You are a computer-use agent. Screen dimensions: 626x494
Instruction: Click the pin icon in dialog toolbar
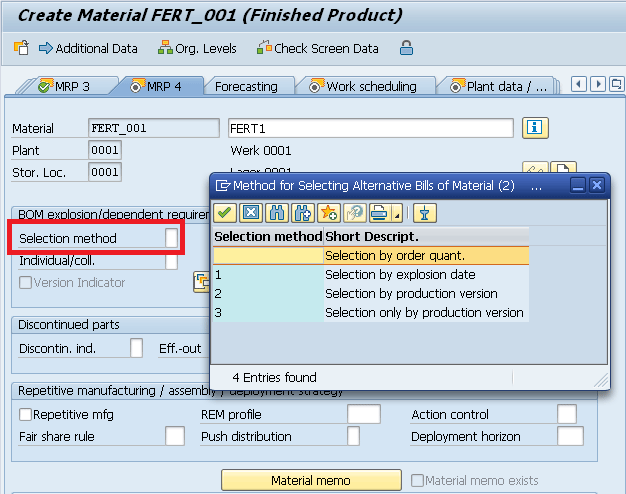coord(425,213)
